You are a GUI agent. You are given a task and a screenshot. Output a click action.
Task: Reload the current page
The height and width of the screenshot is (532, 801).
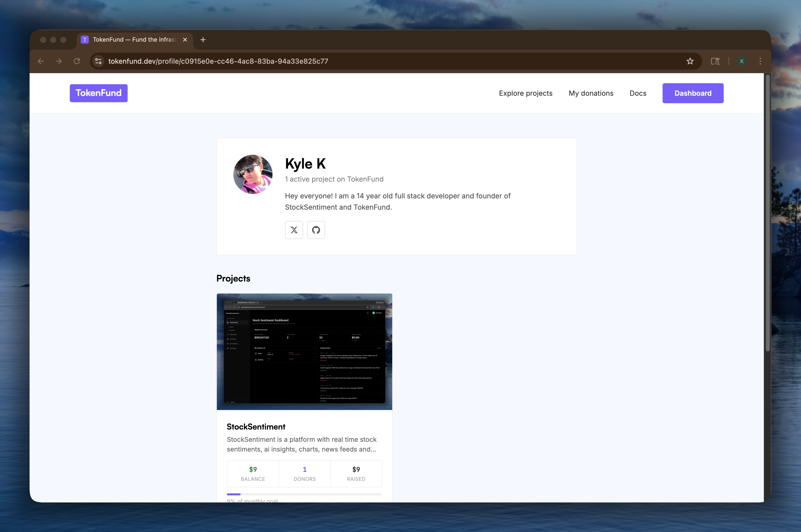point(77,61)
